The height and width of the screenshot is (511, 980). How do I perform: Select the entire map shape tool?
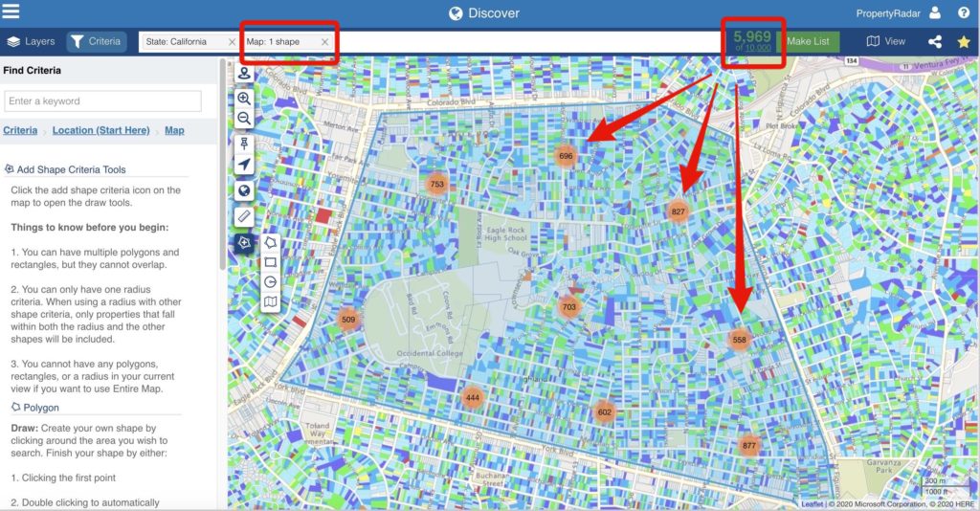(x=270, y=302)
